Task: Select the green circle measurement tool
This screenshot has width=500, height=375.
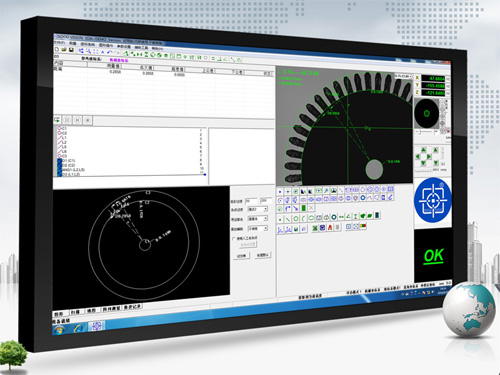Action: 295,219
